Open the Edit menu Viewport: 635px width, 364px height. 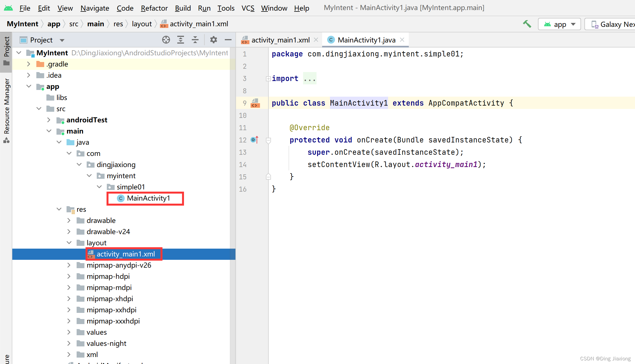[44, 8]
